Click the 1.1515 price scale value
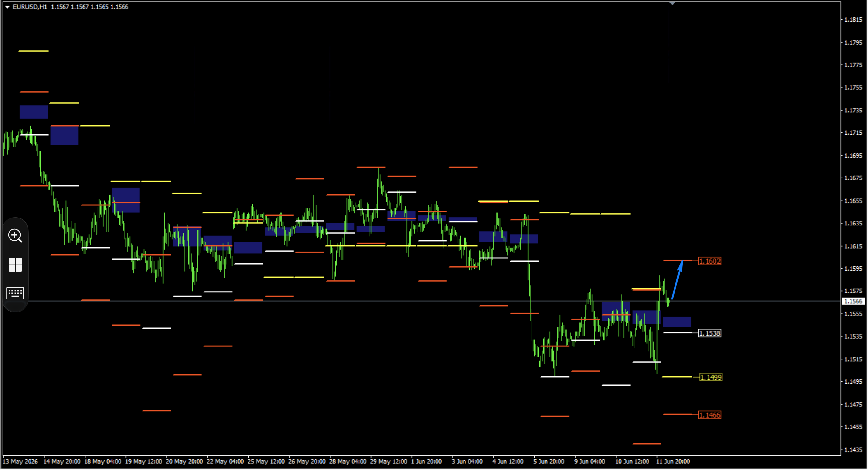The image size is (868, 470). point(853,359)
